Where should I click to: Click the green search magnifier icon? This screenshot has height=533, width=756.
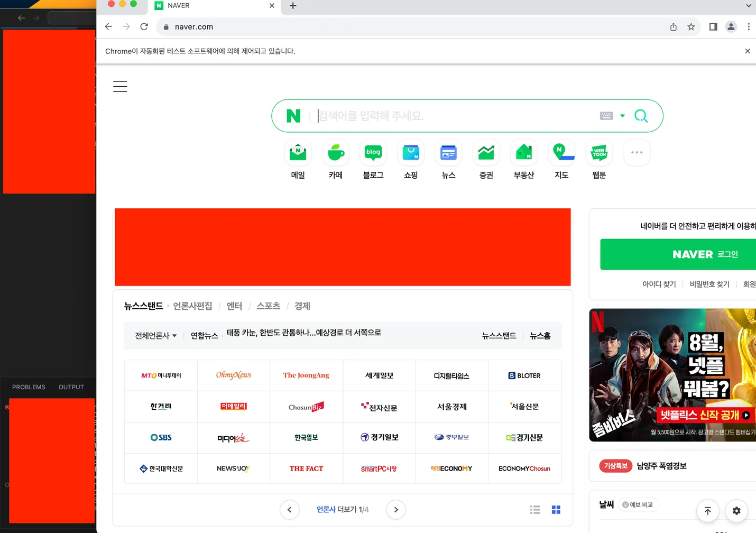(641, 116)
